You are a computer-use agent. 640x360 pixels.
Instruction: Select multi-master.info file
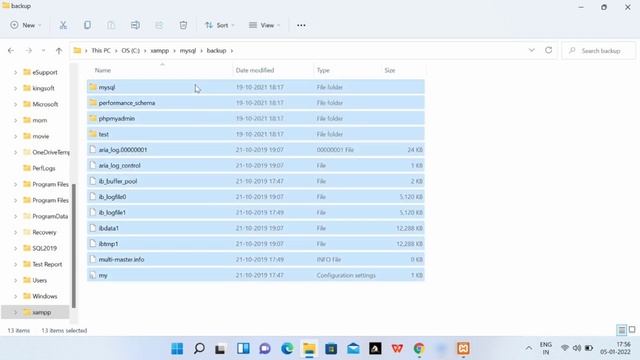click(x=256, y=259)
